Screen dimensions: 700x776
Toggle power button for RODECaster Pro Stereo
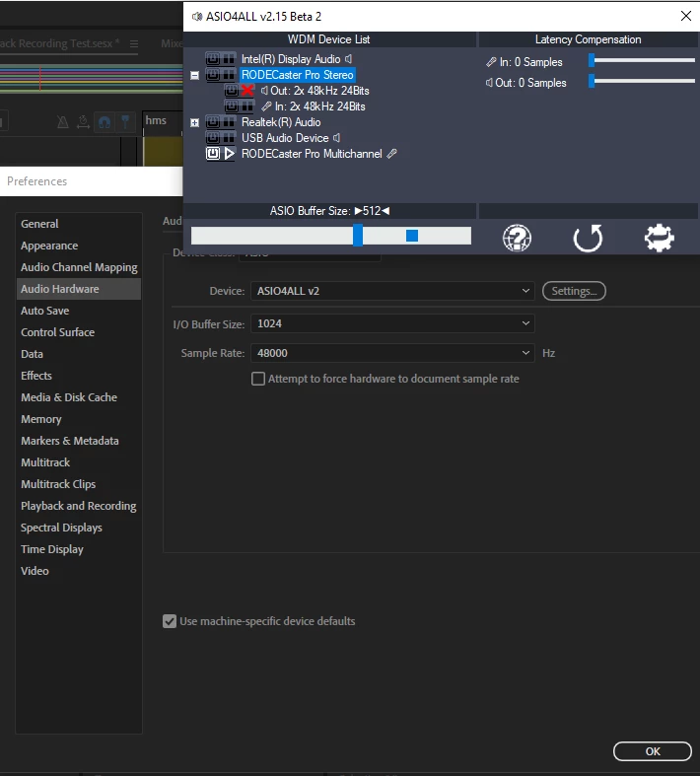213,75
